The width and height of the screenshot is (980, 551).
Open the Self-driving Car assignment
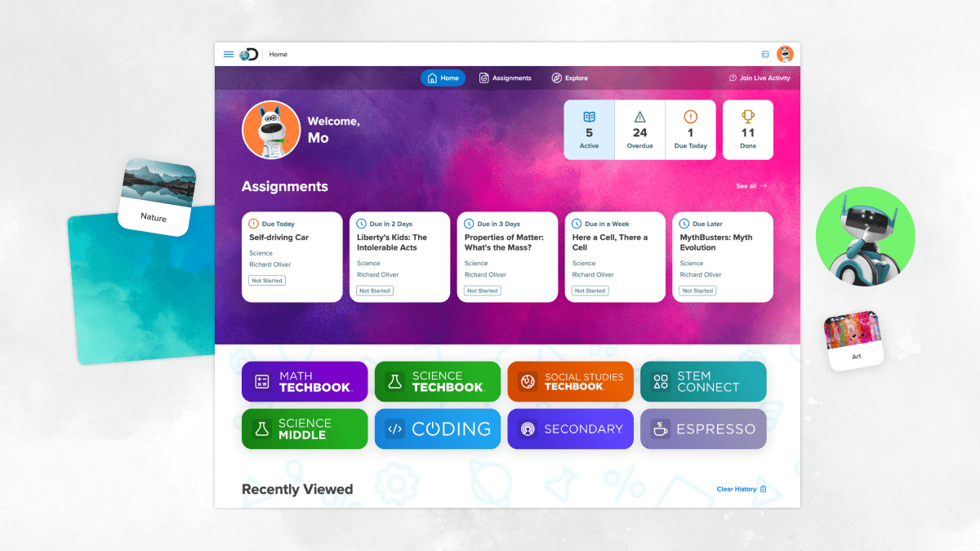click(x=292, y=257)
